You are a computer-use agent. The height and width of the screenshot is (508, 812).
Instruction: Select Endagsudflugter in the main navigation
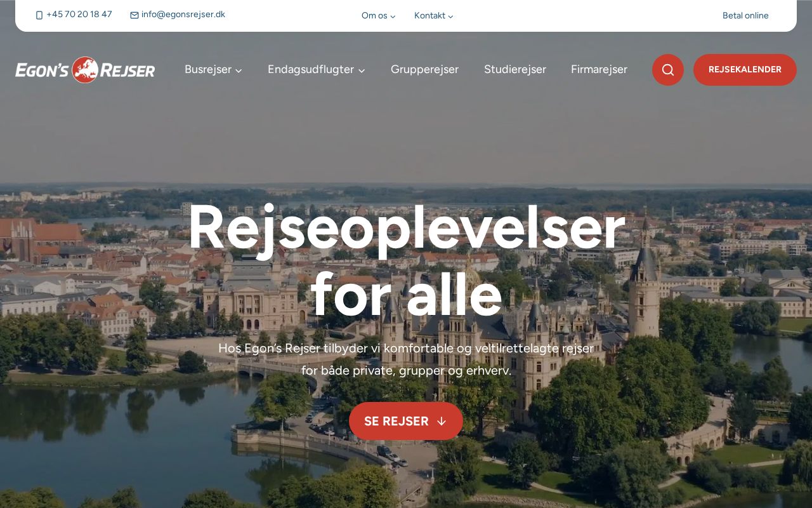(x=311, y=69)
